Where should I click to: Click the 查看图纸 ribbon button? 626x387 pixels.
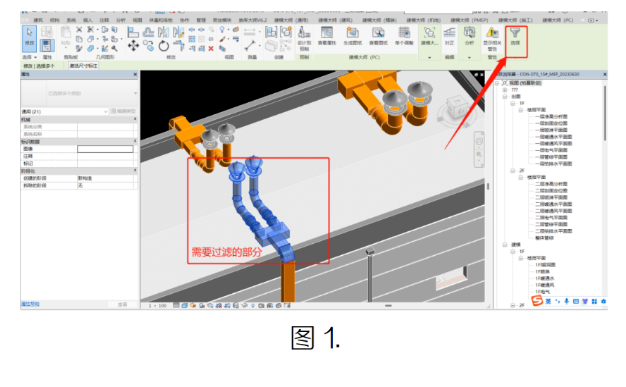[378, 36]
